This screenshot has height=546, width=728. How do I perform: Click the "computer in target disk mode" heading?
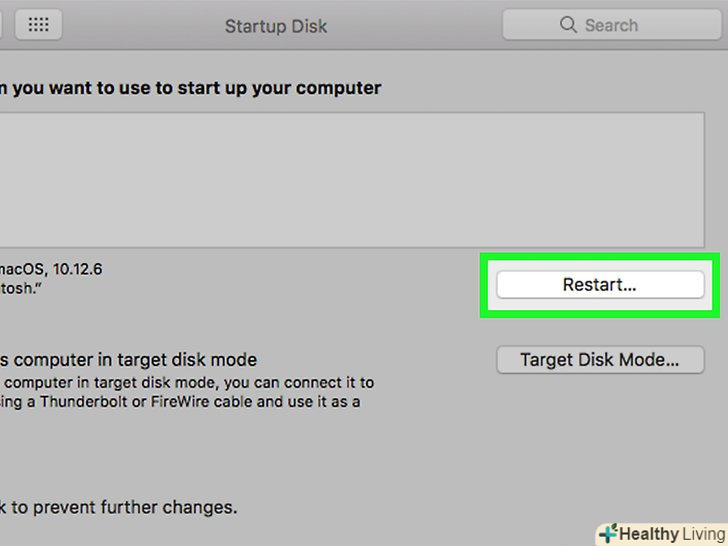click(128, 359)
